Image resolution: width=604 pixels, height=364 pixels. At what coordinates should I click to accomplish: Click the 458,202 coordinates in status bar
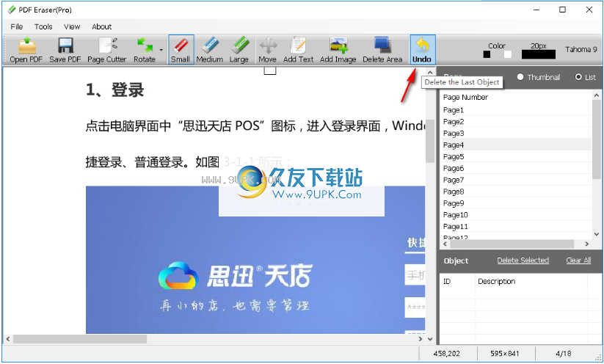(x=446, y=353)
